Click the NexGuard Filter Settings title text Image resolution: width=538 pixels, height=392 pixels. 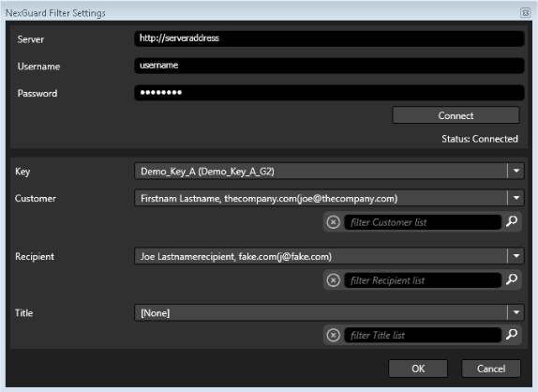(55, 13)
